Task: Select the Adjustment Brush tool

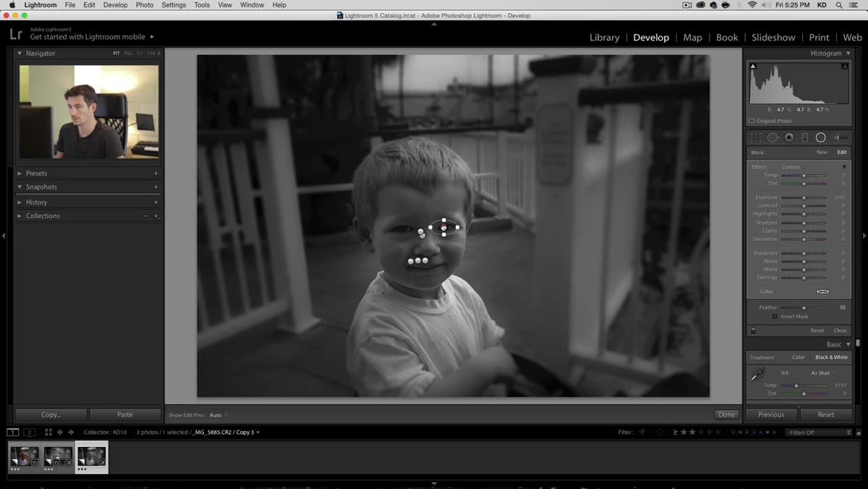Action: coord(841,137)
